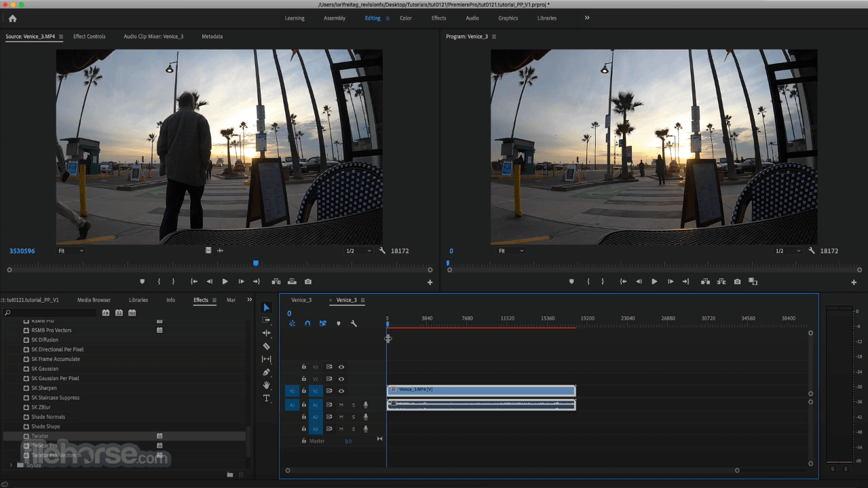Select the Hand tool

[267, 386]
